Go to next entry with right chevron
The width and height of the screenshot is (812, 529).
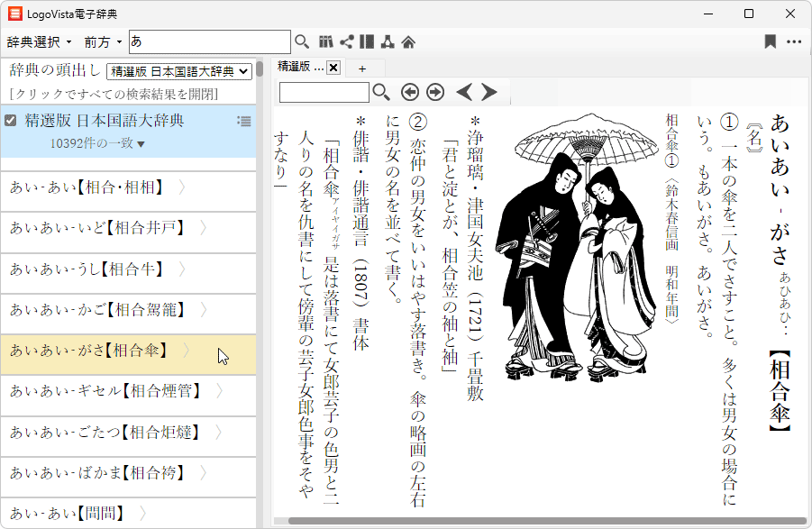[489, 92]
